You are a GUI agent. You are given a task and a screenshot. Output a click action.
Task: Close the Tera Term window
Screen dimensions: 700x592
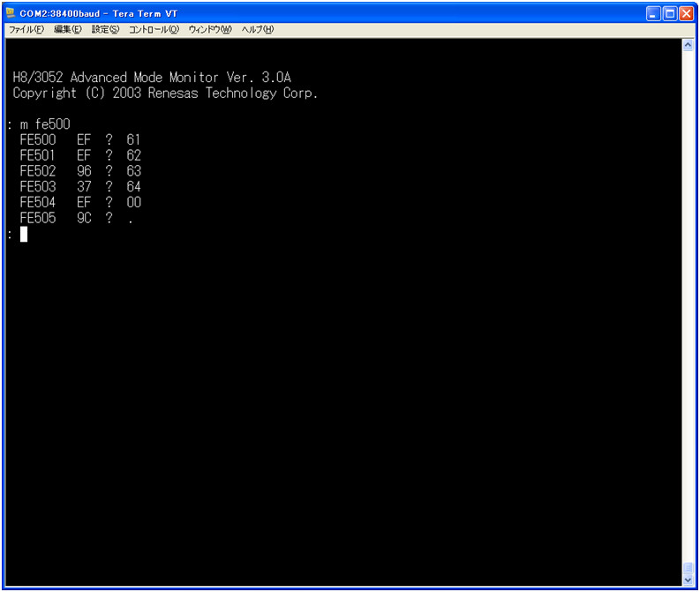click(x=686, y=13)
